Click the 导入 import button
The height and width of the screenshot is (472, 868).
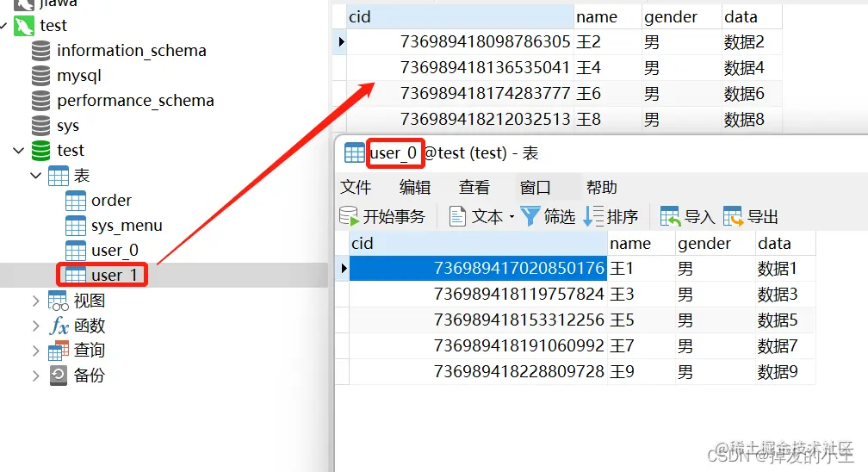(x=687, y=216)
